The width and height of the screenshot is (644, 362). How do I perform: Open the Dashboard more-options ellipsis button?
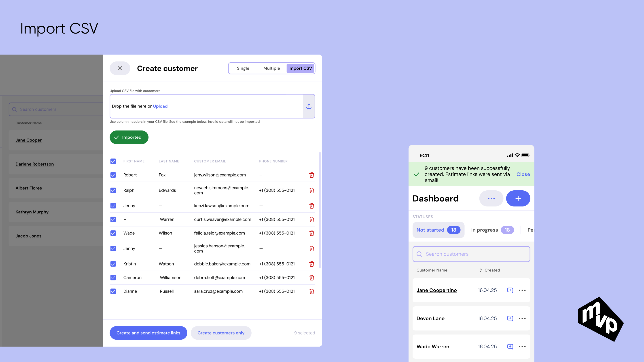point(491,198)
